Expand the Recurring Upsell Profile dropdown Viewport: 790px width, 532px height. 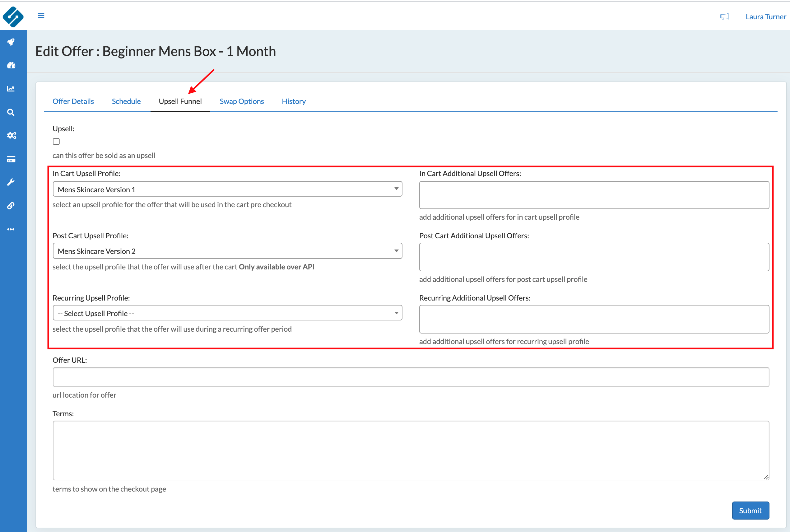click(x=227, y=313)
